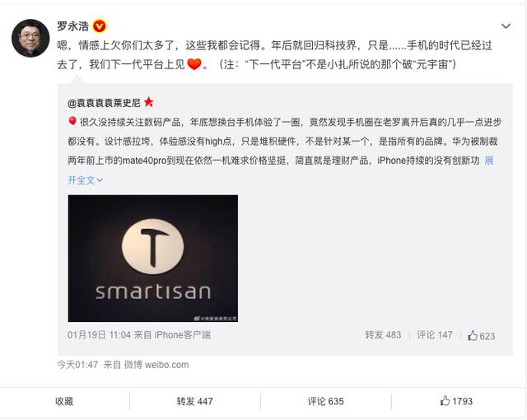Image resolution: width=527 pixels, height=420 pixels.
Task: Click the red balloon emoji in quoted post
Action: [72, 121]
